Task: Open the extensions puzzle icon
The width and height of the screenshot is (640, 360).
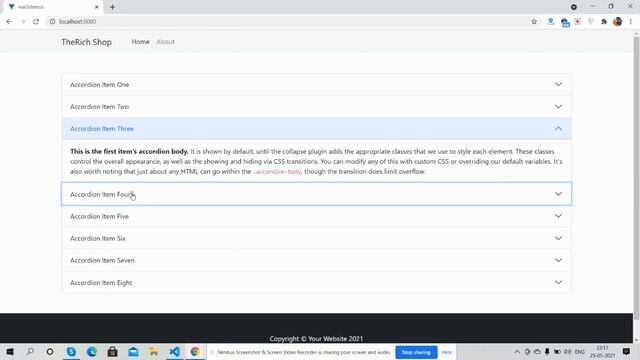Action: tap(604, 22)
